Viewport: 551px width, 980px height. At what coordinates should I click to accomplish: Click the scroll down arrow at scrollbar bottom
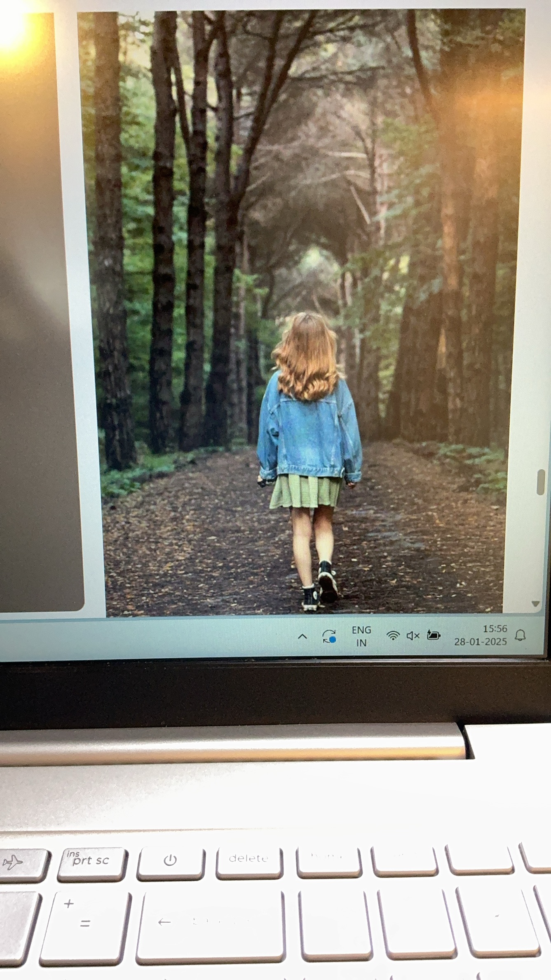click(x=535, y=604)
